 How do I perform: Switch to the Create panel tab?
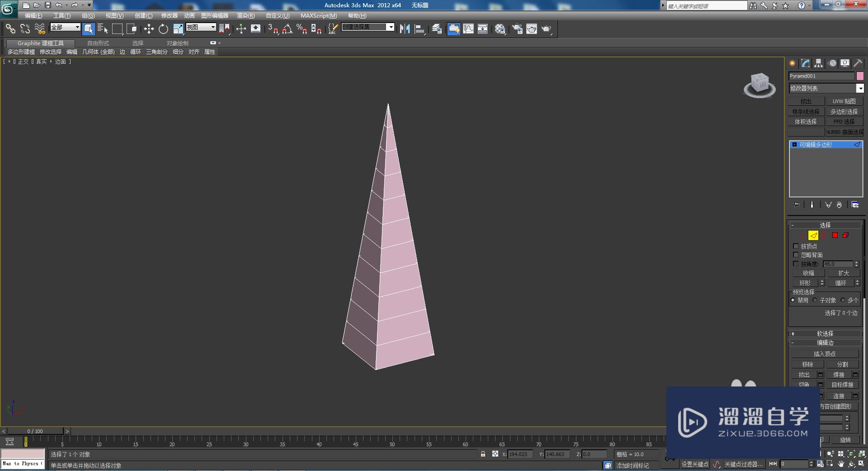pyautogui.click(x=792, y=63)
